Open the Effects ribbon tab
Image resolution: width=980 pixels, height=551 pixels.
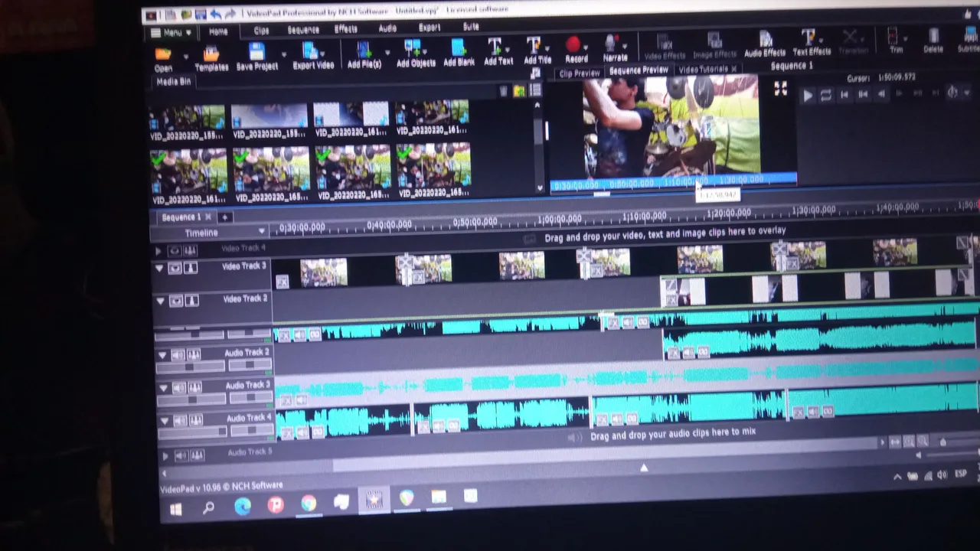(x=346, y=29)
